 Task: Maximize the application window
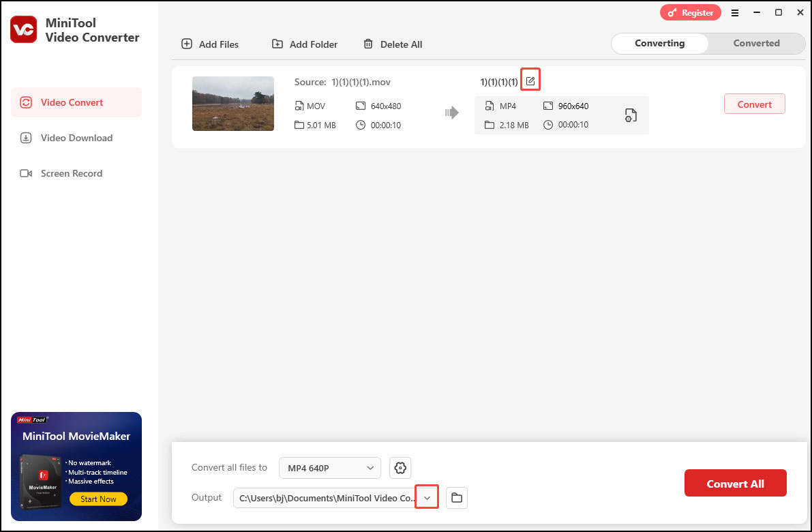pos(779,12)
